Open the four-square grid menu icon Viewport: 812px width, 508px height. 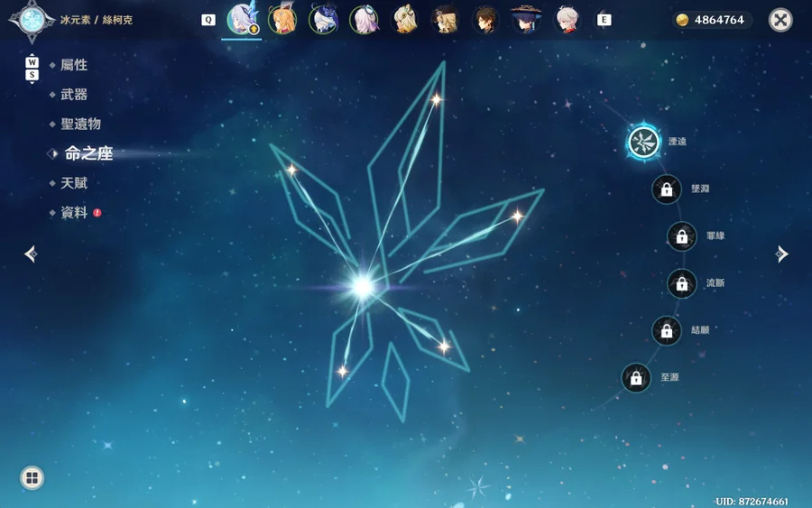(x=32, y=477)
